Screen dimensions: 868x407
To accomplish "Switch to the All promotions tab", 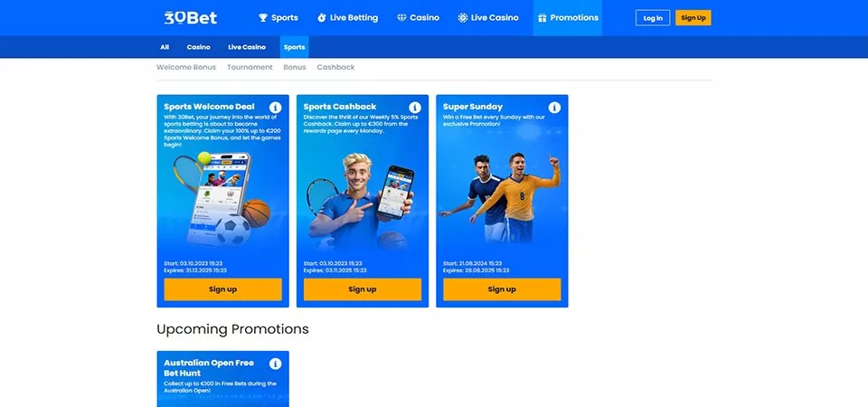I will coord(165,47).
